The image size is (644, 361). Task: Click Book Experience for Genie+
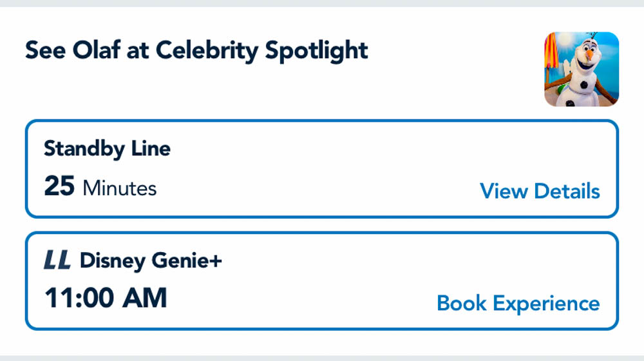coord(518,303)
